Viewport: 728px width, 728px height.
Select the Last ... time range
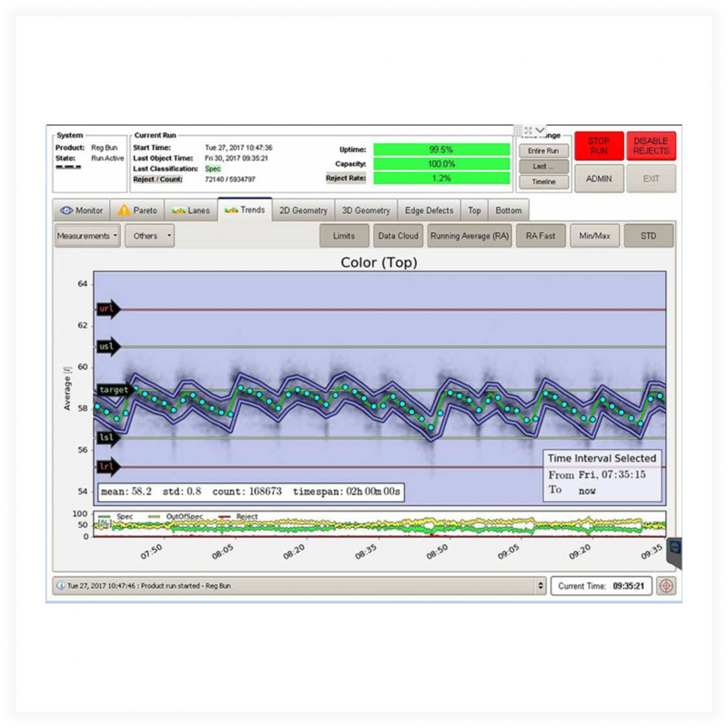click(x=544, y=166)
